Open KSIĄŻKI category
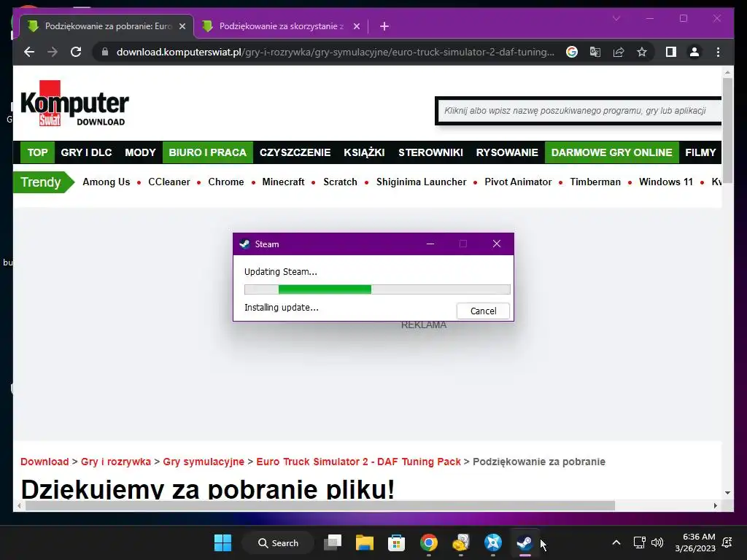Image resolution: width=747 pixels, height=560 pixels. pos(364,152)
